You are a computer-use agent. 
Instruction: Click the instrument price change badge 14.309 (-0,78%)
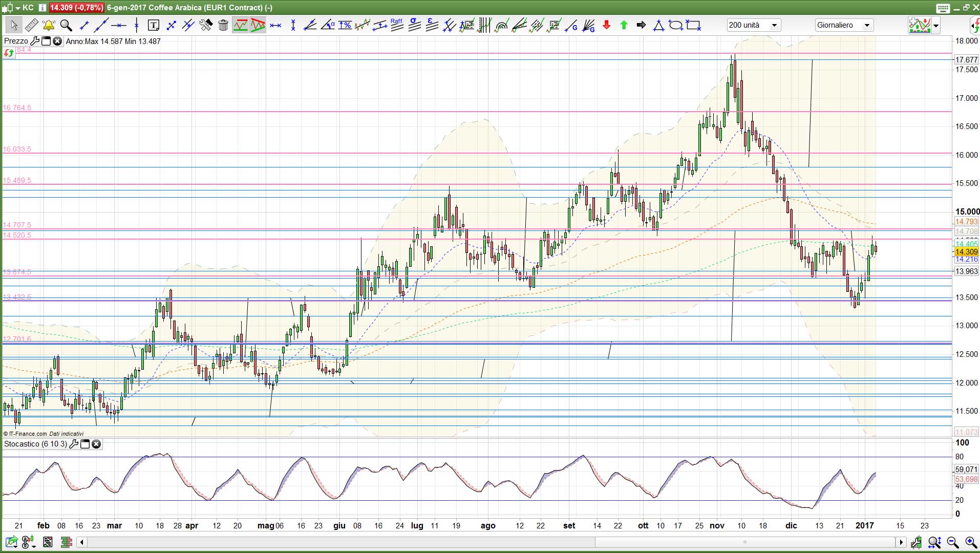[77, 8]
